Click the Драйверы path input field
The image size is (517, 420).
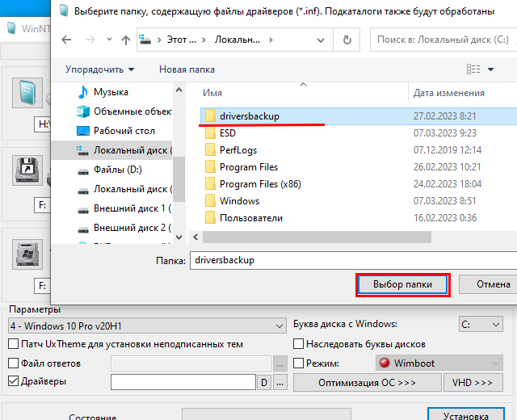tap(183, 382)
